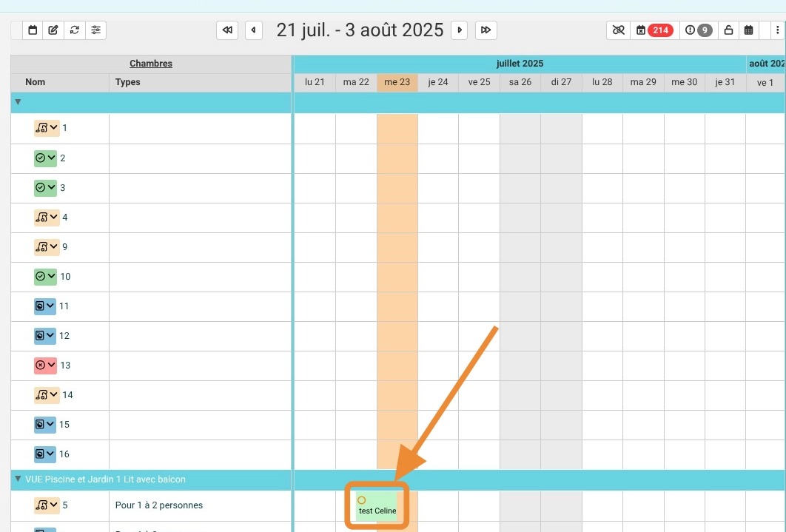
Task: Open room 5 status dropdown
Action: [x=47, y=505]
